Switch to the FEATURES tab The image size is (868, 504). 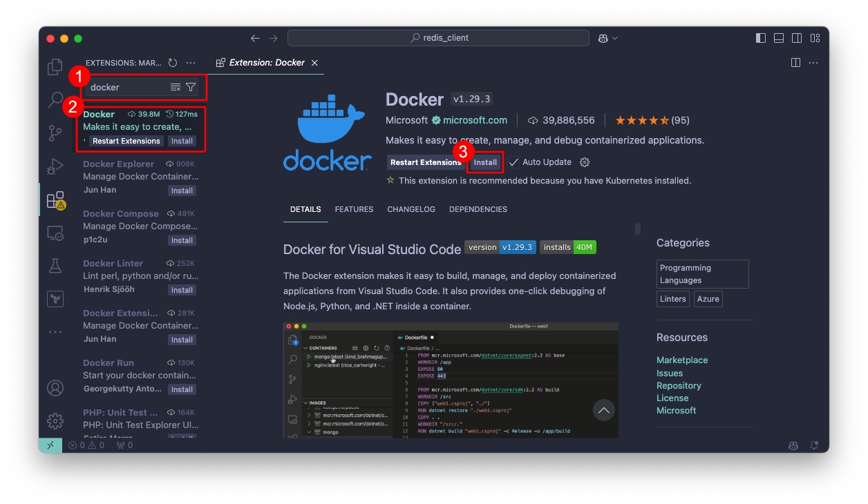pyautogui.click(x=354, y=209)
